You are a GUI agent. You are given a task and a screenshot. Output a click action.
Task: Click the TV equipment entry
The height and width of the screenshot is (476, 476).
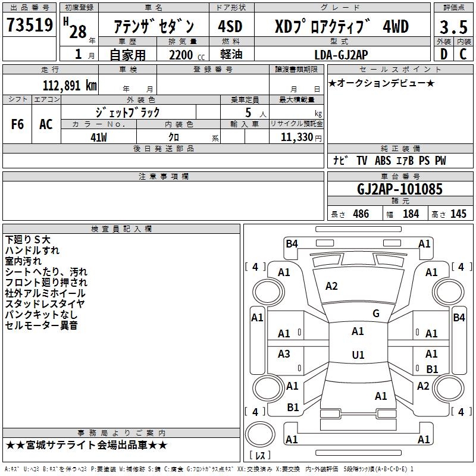[362, 160]
